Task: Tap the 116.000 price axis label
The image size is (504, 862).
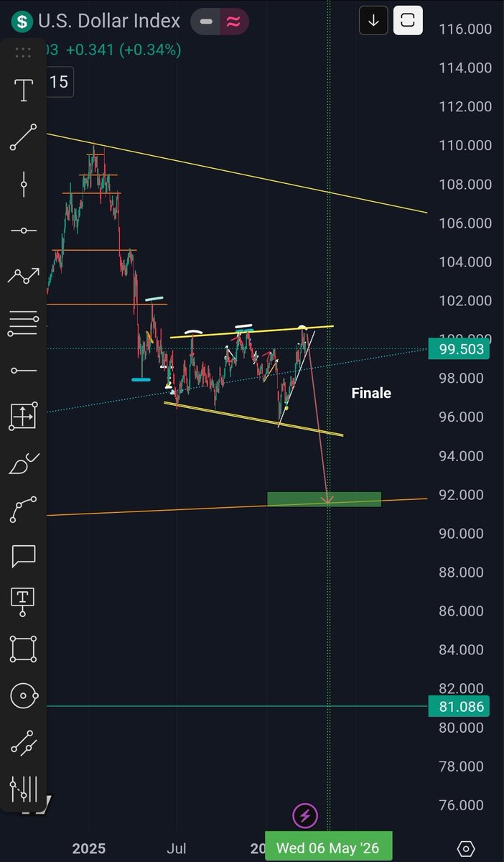Action: tap(465, 29)
